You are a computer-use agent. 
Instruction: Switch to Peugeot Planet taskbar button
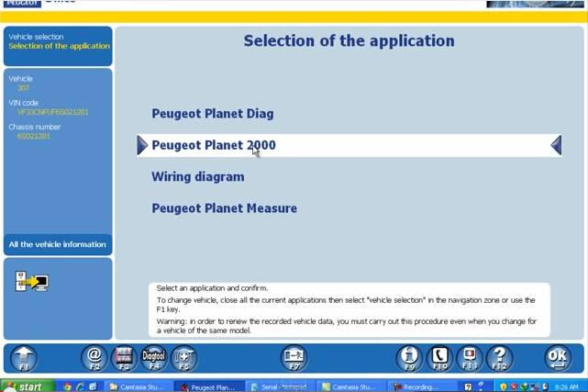point(208,386)
